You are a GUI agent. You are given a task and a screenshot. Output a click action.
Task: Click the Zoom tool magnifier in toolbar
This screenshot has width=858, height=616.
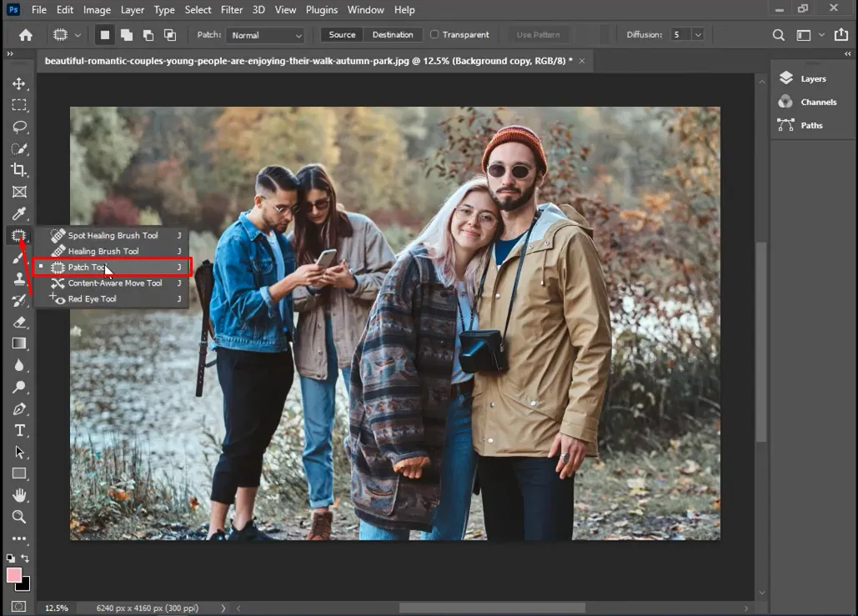[18, 517]
